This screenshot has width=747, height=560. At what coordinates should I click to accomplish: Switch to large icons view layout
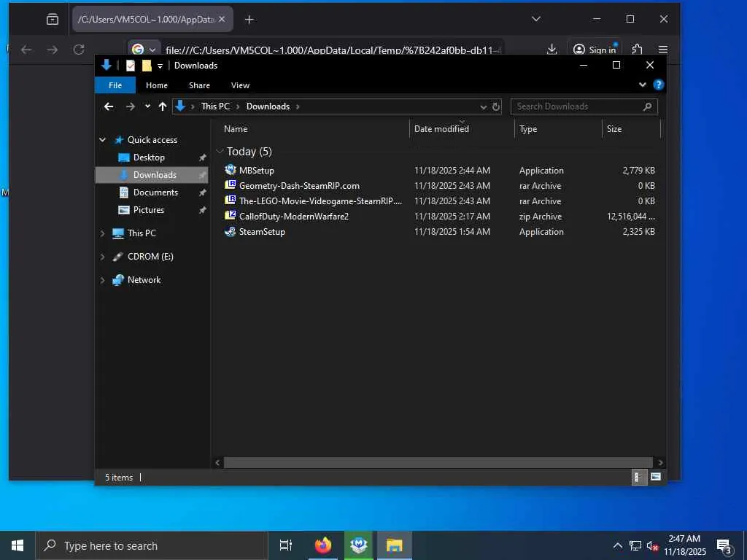[x=656, y=477]
